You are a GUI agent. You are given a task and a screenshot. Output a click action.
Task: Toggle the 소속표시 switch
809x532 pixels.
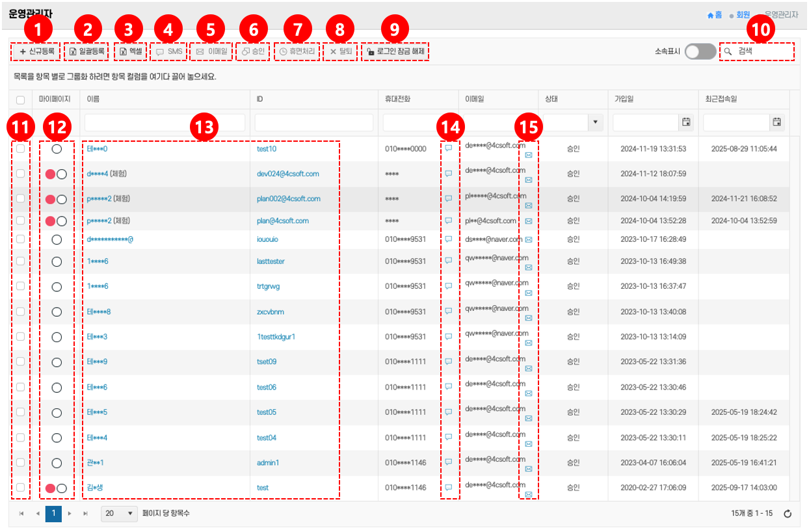700,51
